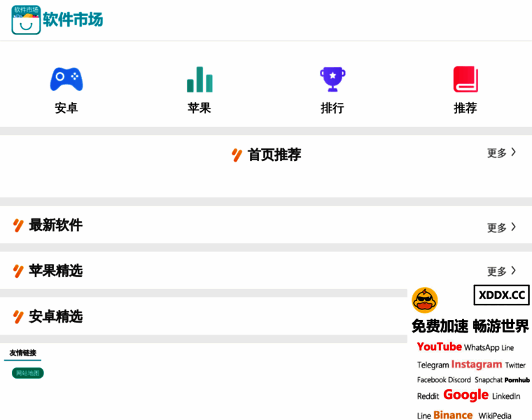
Task: Click 更多 beside 苹果精选
Action: tap(497, 272)
